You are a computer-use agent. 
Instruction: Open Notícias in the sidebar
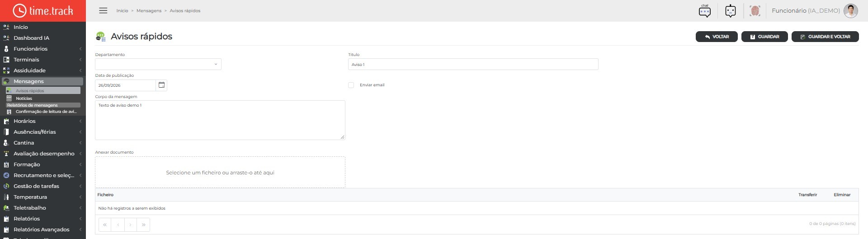pos(24,98)
